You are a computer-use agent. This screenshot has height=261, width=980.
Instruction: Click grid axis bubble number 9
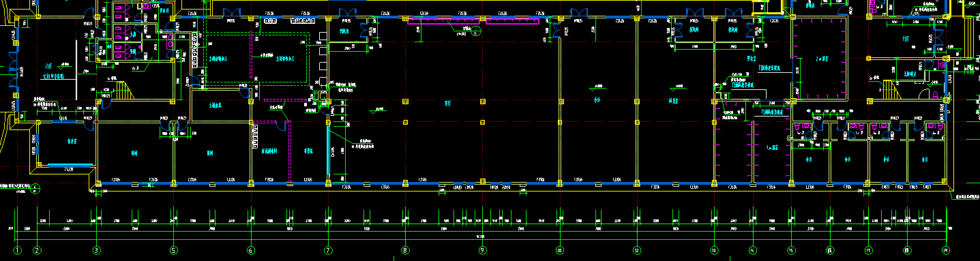pyautogui.click(x=482, y=250)
